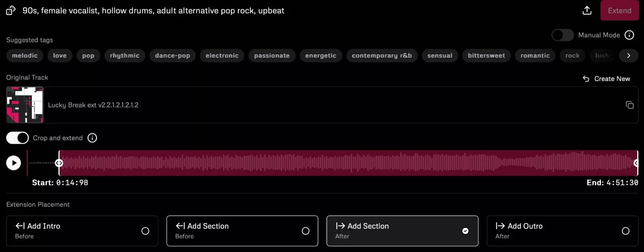
Task: Click the Lucky Break track cover thumbnail
Action: click(25, 105)
